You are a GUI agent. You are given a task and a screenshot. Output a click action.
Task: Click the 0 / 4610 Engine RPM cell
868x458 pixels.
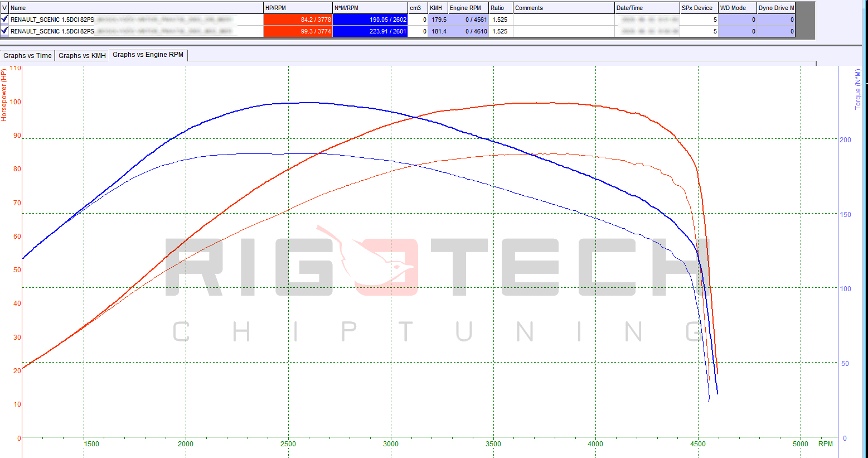coord(468,31)
